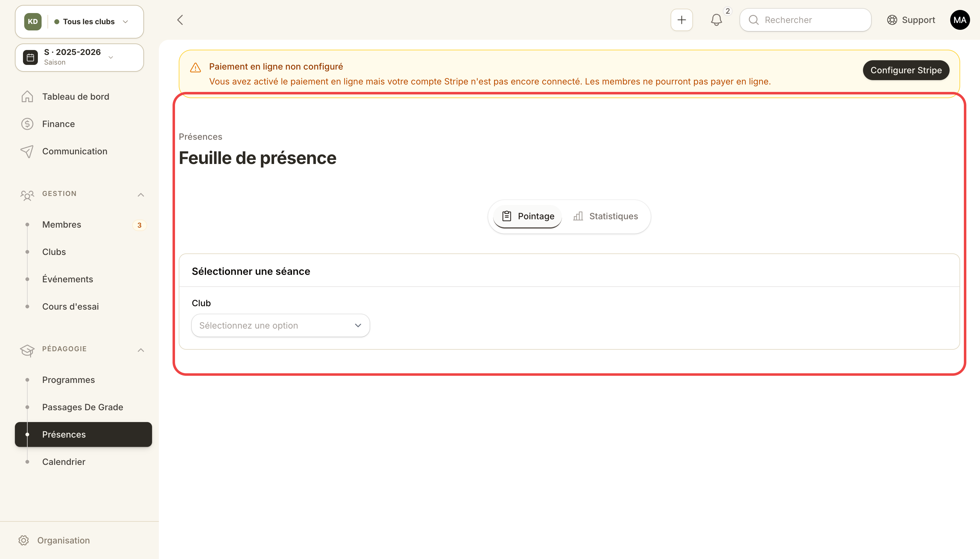Switch to the Pointage tab

click(528, 216)
